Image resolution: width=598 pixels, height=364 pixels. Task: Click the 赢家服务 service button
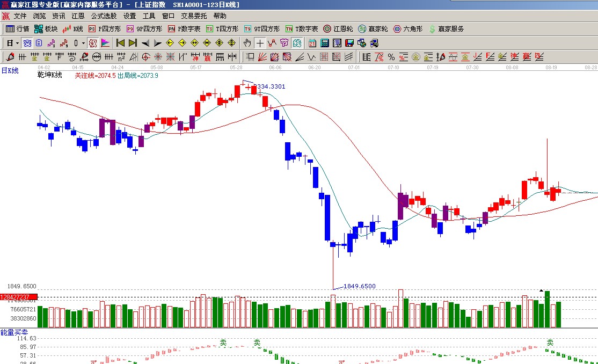point(446,29)
